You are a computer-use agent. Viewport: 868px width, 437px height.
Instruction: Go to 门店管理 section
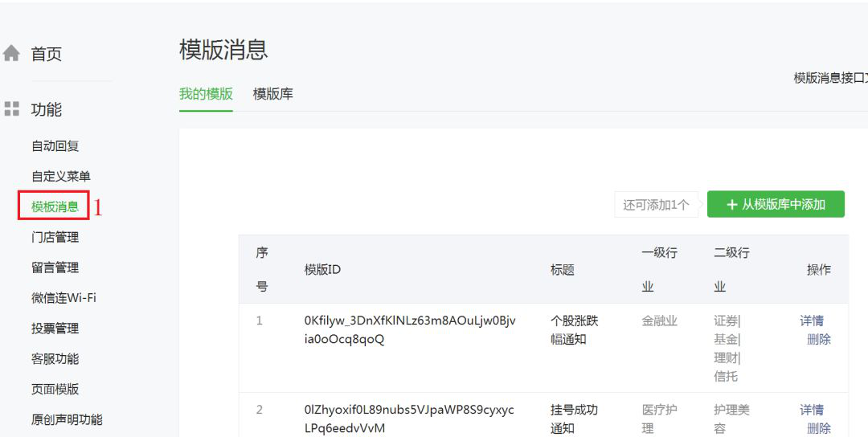click(x=55, y=237)
